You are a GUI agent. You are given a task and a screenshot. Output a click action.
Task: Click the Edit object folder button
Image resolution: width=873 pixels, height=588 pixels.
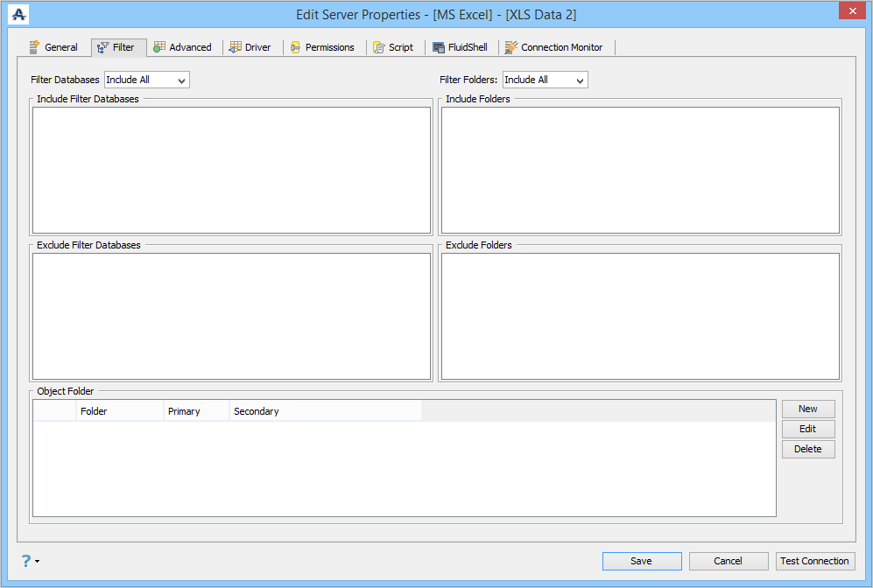808,429
